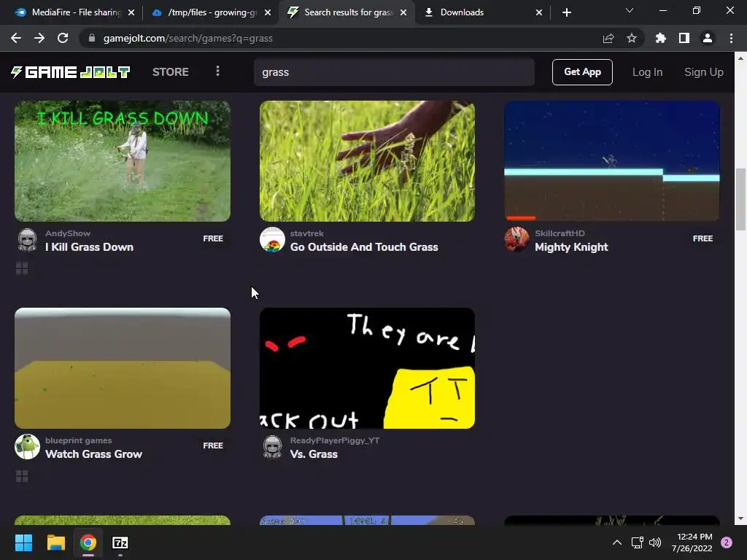Open Chrome's three-dot menu

(731, 38)
